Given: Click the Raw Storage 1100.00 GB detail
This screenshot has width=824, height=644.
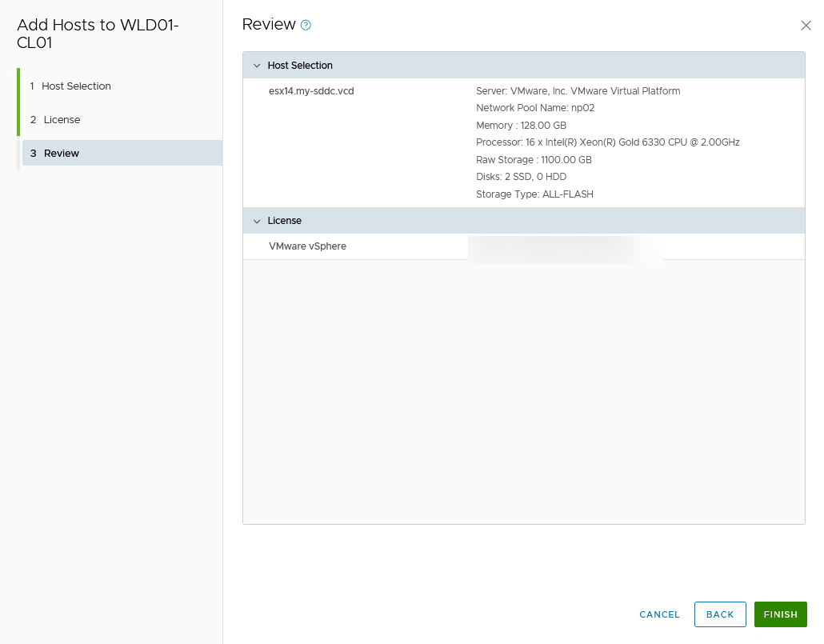Looking at the screenshot, I should point(534,159).
